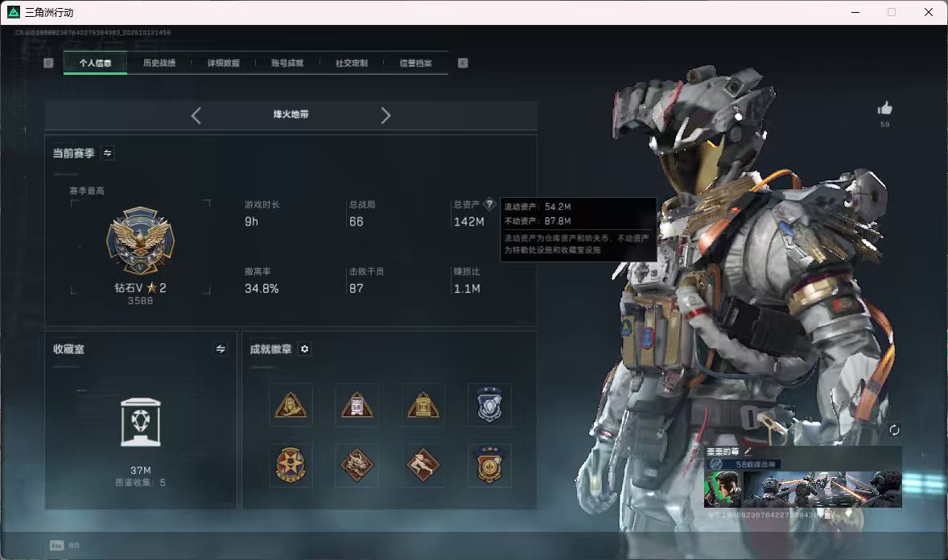Click the Q key previous-tab hint

pyautogui.click(x=49, y=63)
